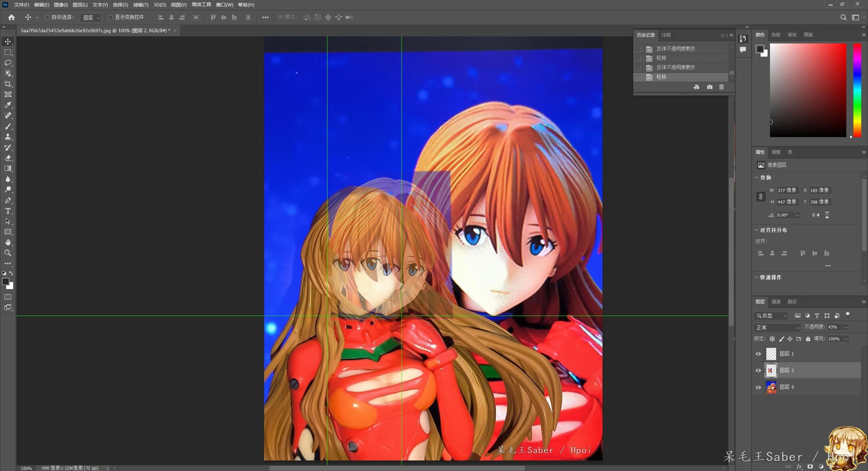Switch to the 通道 tab
The image size is (868, 471).
[x=776, y=302]
